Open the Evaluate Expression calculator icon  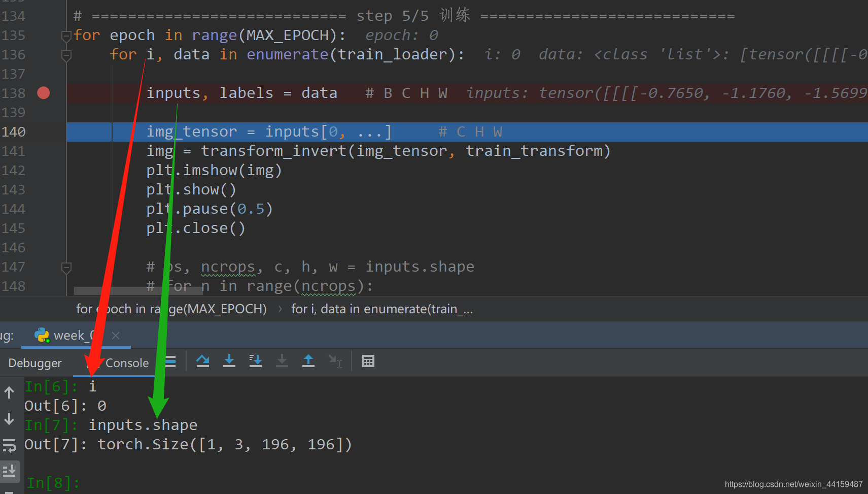(368, 361)
